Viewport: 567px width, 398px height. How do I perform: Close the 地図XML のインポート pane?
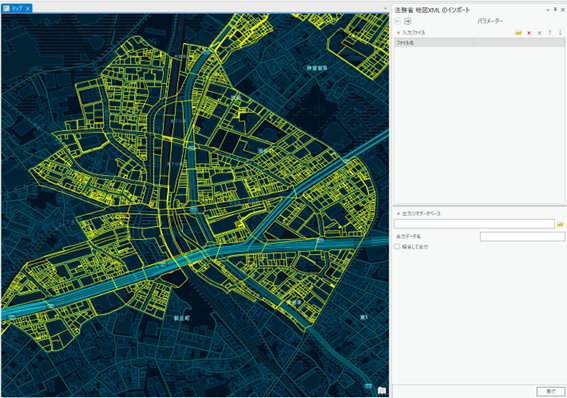tap(563, 10)
